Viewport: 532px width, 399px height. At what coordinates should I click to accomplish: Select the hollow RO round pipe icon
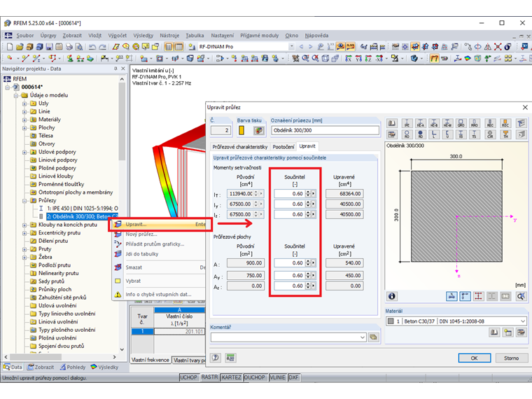(x=407, y=134)
